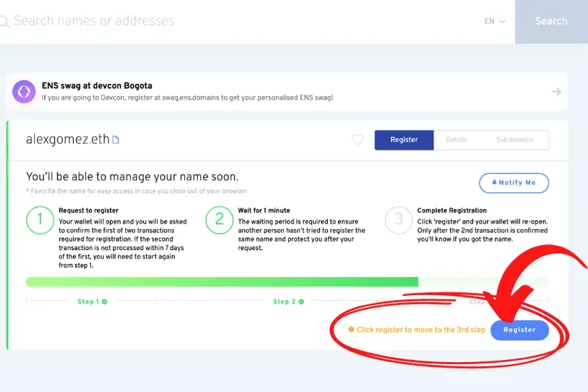
Task: Click the blue Register button at bottom
Action: coord(520,330)
